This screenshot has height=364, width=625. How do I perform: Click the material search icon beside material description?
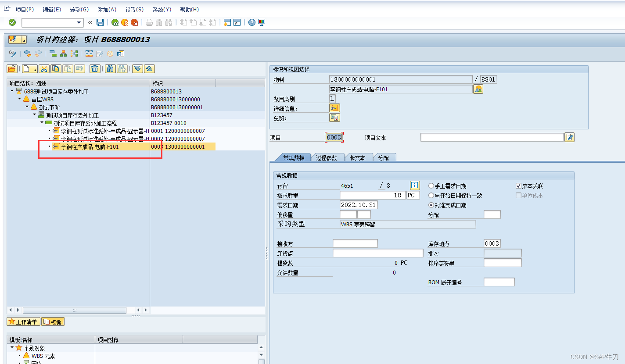478,89
